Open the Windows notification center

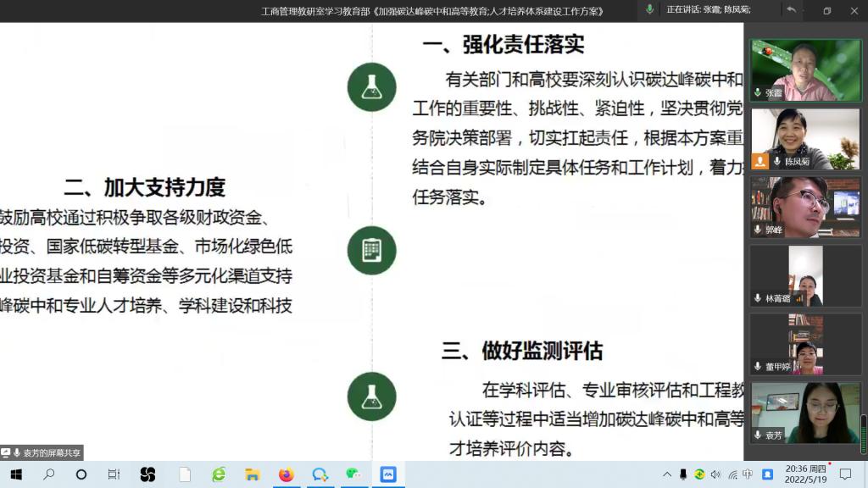pos(849,474)
